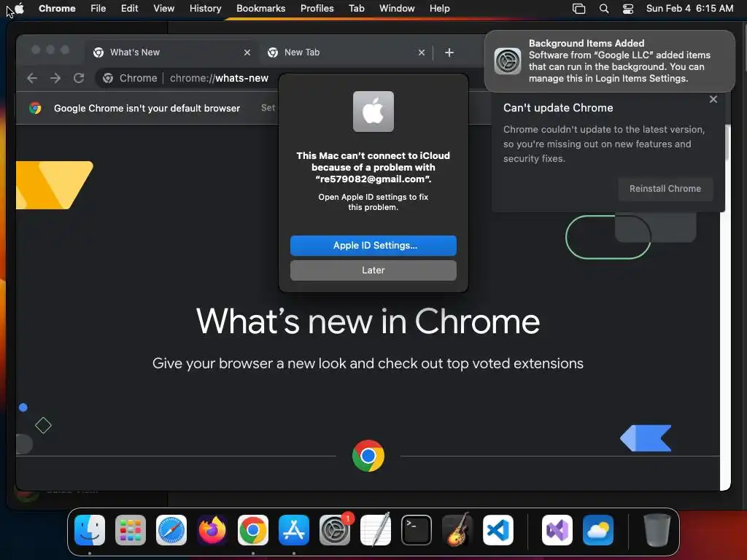Open the View menu
The height and width of the screenshot is (560, 747).
(163, 8)
